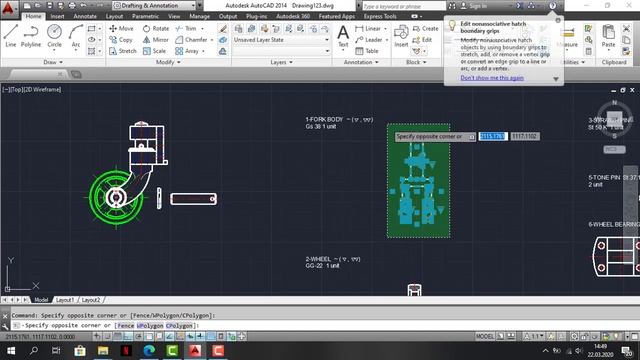The height and width of the screenshot is (360, 640).
Task: Toggle Infer Constraints in status bar
Action: point(97,336)
